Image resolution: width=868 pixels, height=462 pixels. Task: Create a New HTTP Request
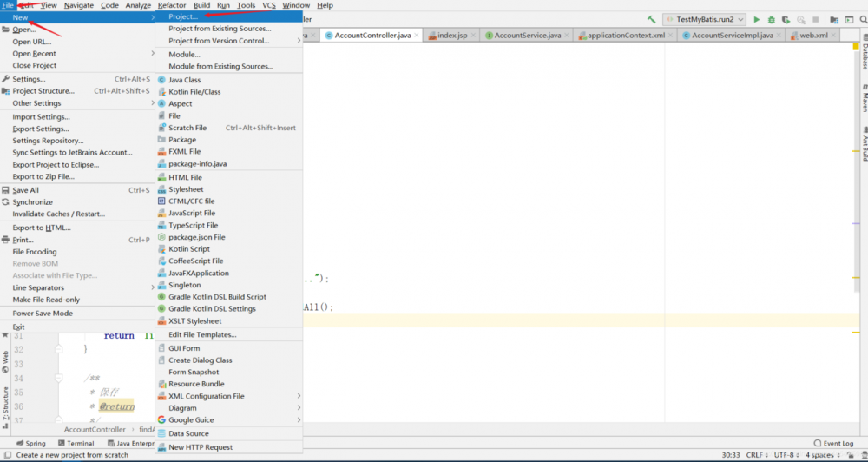(x=228, y=447)
